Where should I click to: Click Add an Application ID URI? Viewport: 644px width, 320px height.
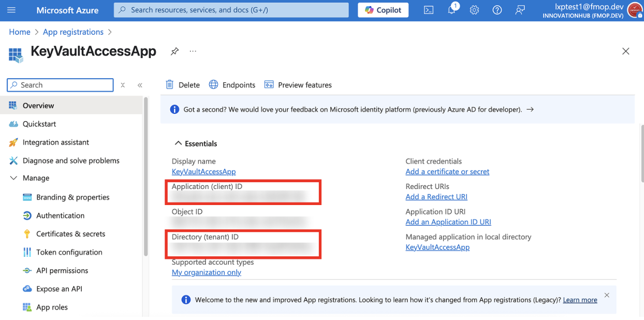pyautogui.click(x=448, y=222)
